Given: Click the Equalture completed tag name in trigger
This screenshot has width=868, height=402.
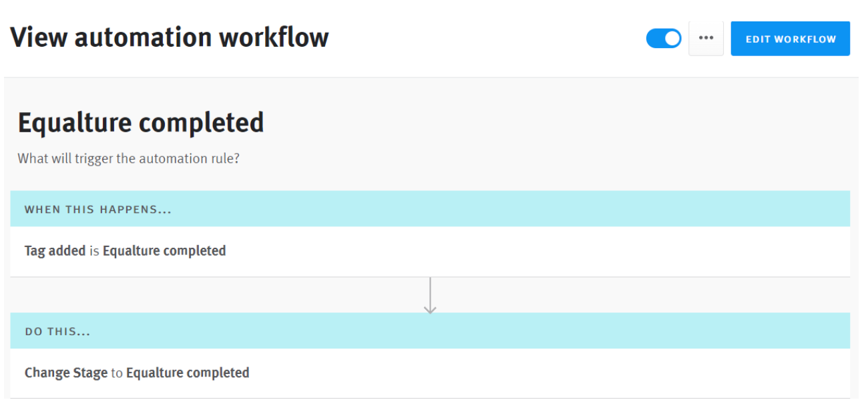Looking at the screenshot, I should (x=164, y=250).
